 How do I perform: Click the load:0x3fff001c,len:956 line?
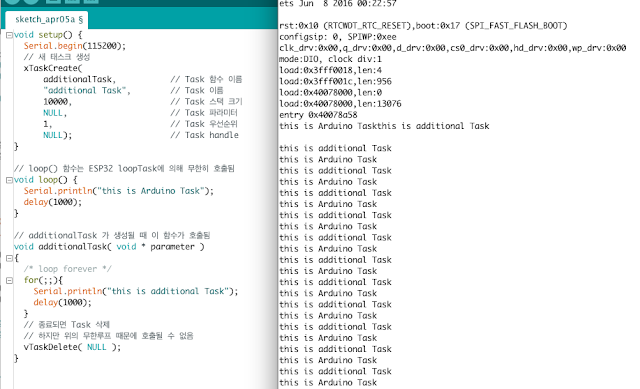[336, 82]
